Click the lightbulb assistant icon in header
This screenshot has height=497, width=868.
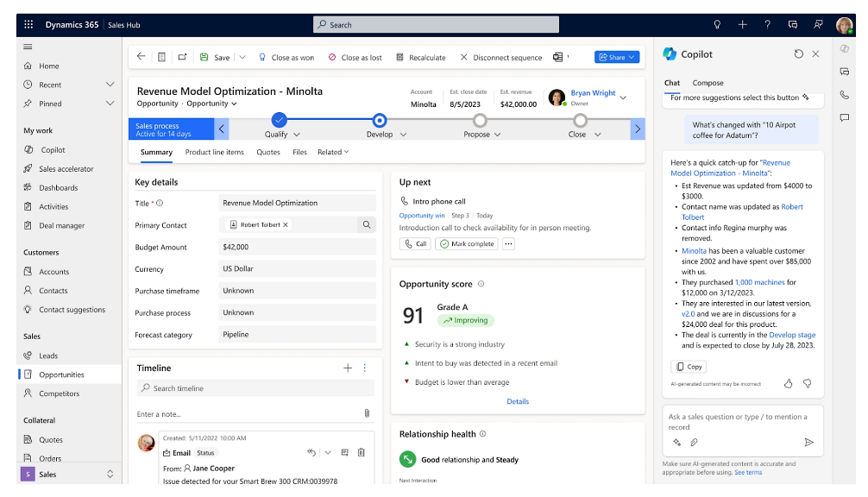click(717, 24)
